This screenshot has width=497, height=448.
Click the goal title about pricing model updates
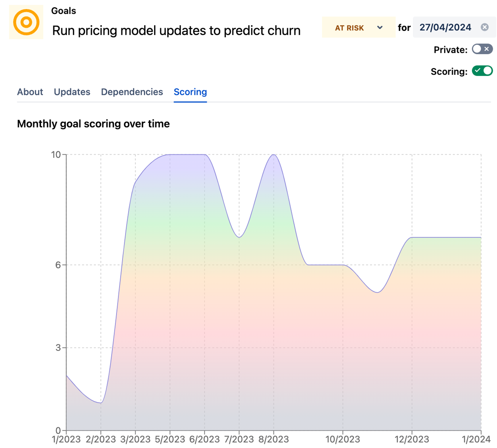coord(176,31)
